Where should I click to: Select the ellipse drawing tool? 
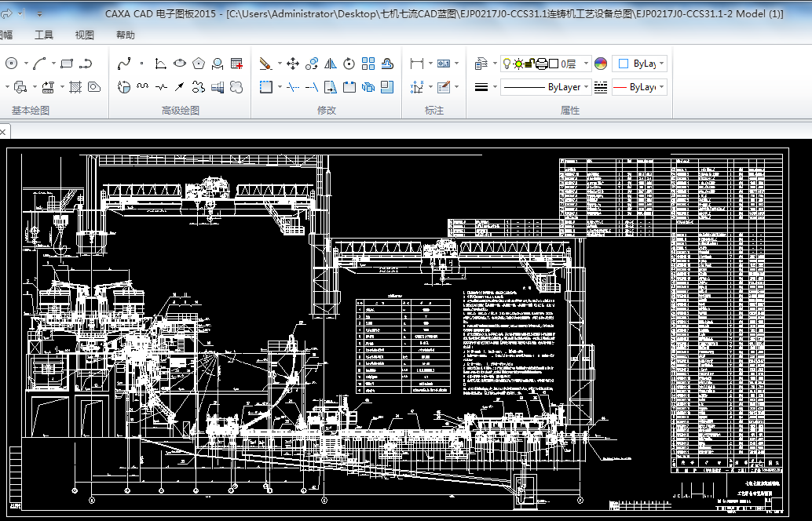point(180,64)
